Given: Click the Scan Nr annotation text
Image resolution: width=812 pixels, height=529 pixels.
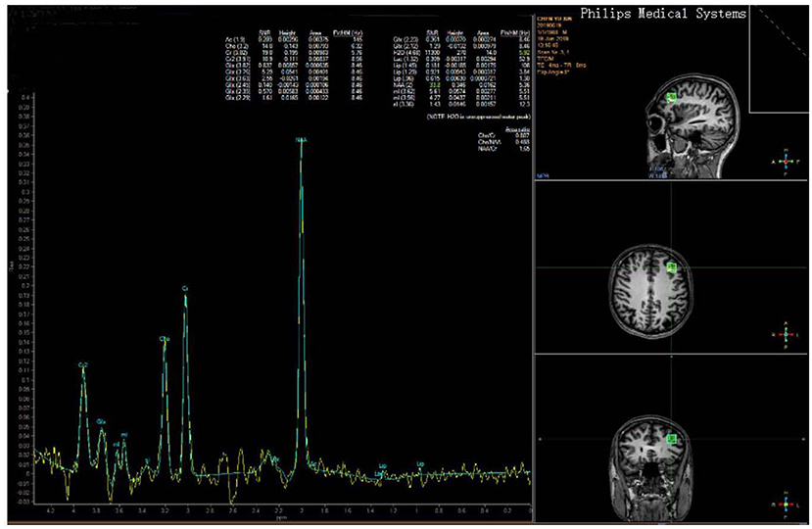Looking at the screenshot, I should [x=553, y=52].
